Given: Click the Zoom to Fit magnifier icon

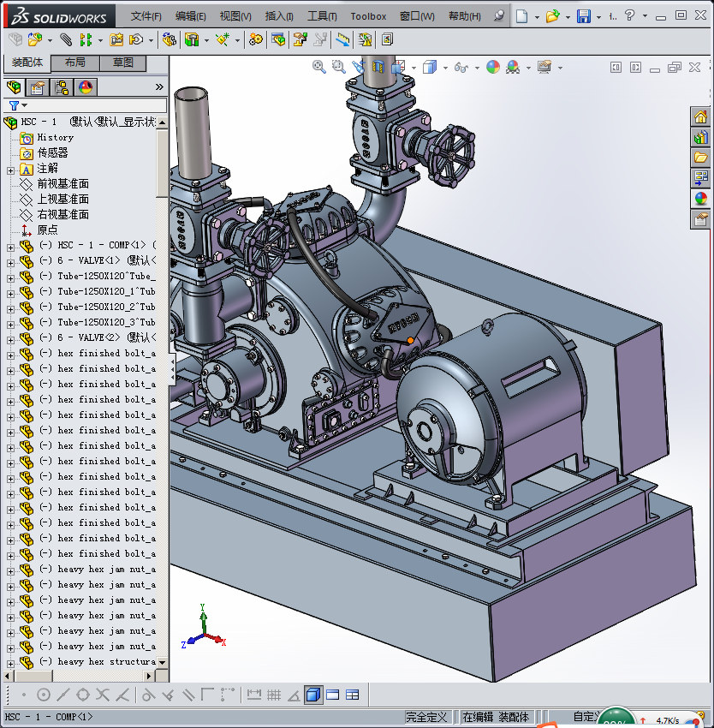Looking at the screenshot, I should pos(319,67).
